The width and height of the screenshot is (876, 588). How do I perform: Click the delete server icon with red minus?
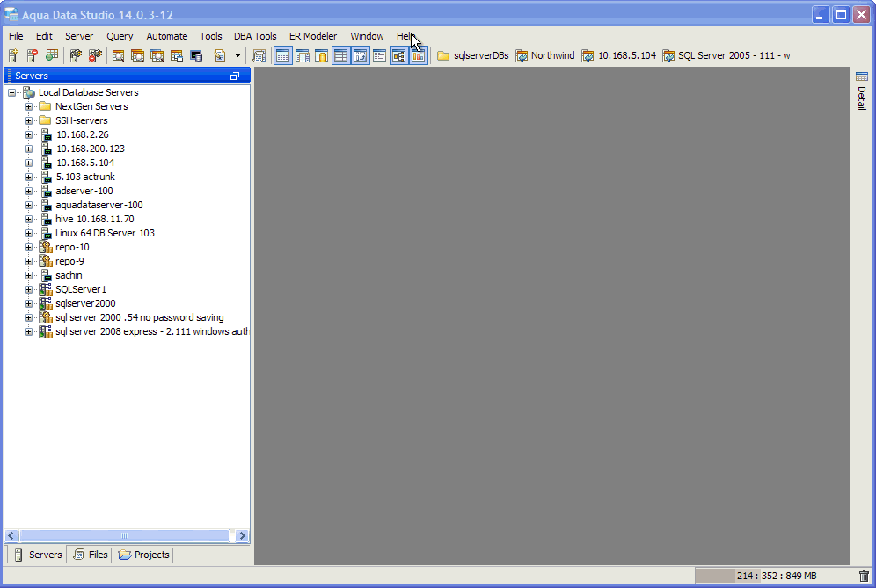tap(33, 55)
